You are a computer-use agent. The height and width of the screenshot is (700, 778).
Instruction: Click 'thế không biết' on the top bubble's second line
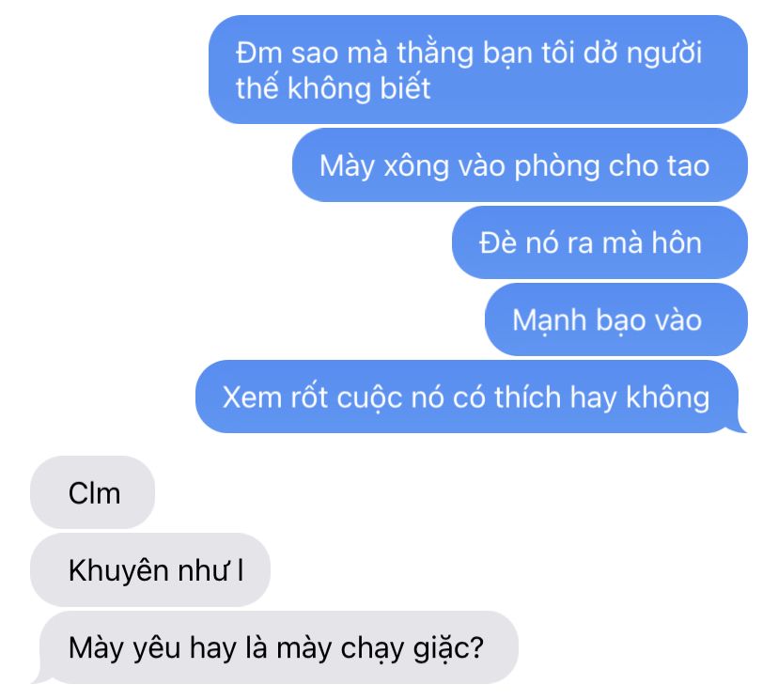pos(333,88)
